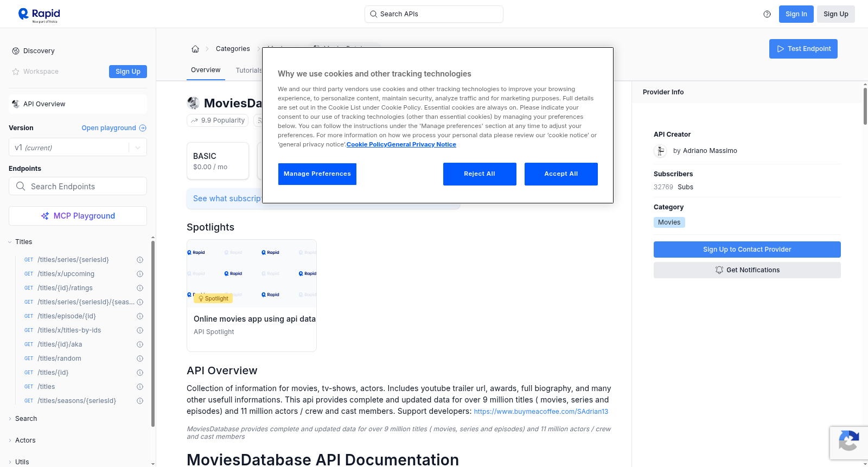Click the Open playground arrow icon
Image resolution: width=868 pixels, height=467 pixels.
(143, 128)
